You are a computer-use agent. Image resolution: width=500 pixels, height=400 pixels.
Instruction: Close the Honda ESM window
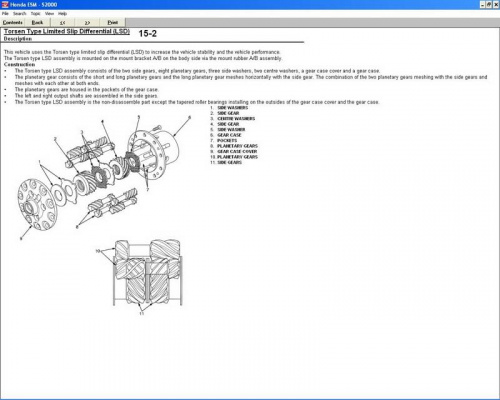point(495,5)
